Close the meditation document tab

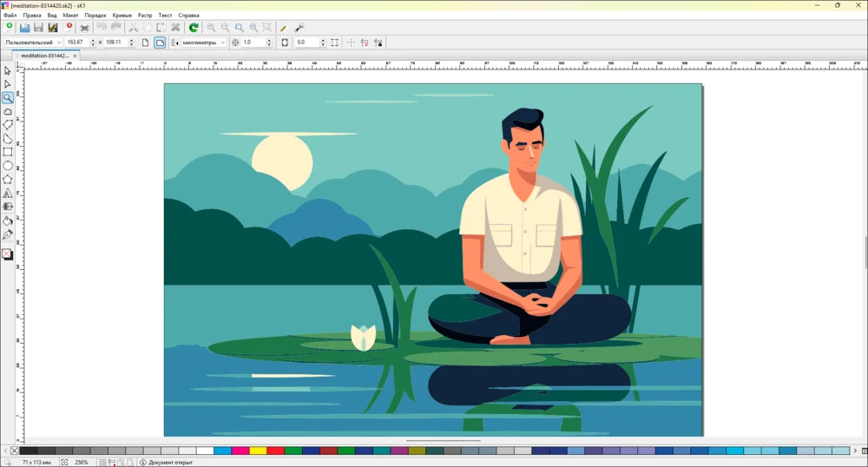tap(75, 56)
